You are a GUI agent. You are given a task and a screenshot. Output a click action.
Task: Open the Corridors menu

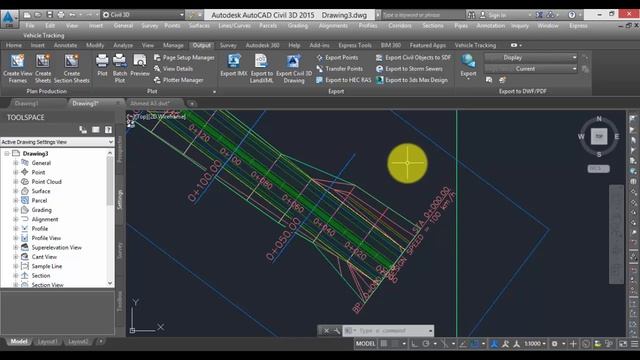pyautogui.click(x=400, y=25)
